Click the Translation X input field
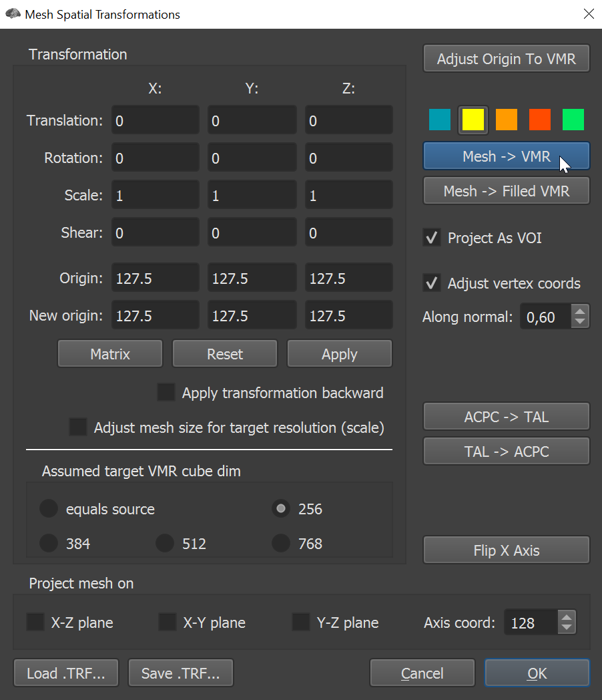The height and width of the screenshot is (700, 602). tap(155, 120)
